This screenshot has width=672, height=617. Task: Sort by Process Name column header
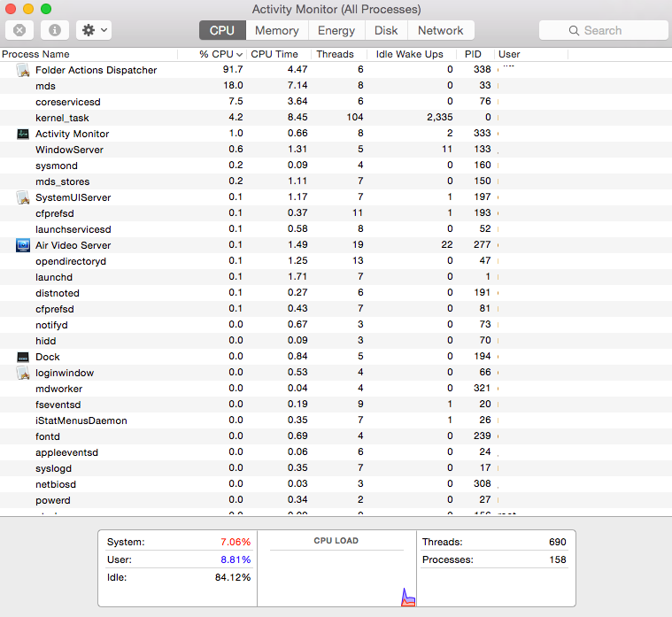(89, 54)
